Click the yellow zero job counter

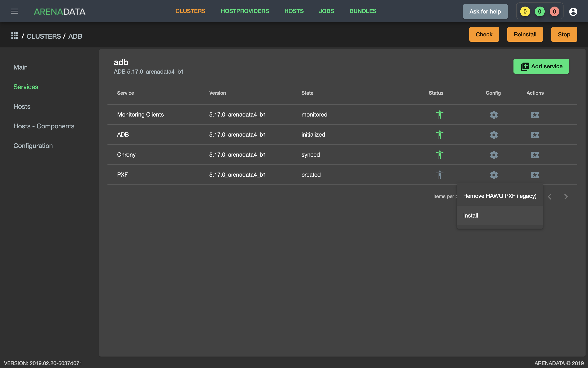pyautogui.click(x=525, y=11)
